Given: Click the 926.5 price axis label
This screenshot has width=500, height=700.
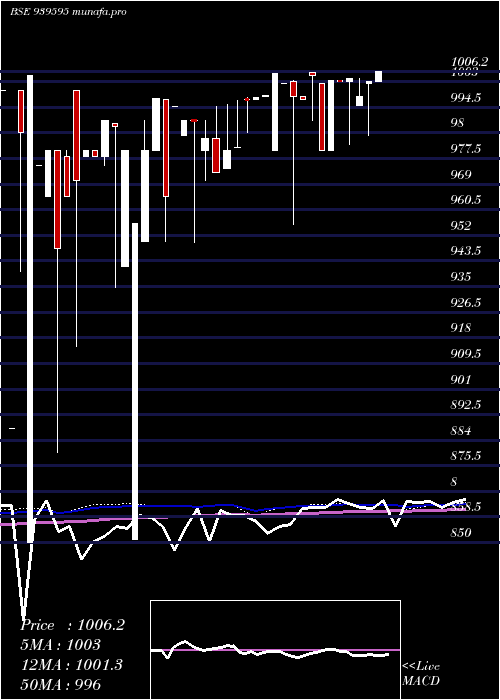Looking at the screenshot, I should point(466,303).
